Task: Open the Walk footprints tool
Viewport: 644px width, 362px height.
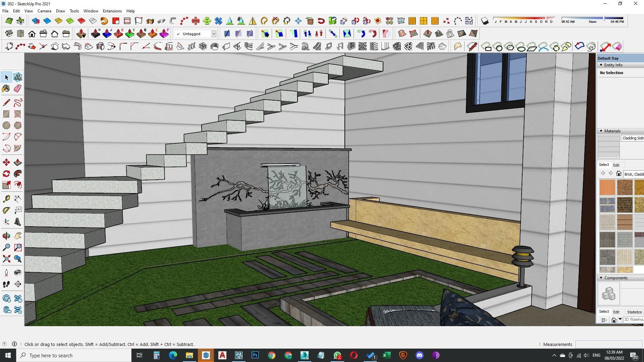Action: [x=6, y=284]
